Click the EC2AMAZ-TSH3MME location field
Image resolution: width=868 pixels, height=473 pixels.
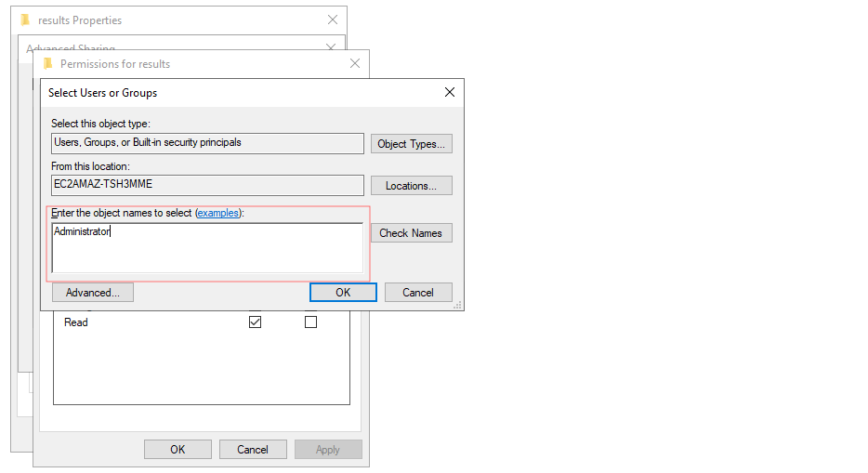point(207,185)
